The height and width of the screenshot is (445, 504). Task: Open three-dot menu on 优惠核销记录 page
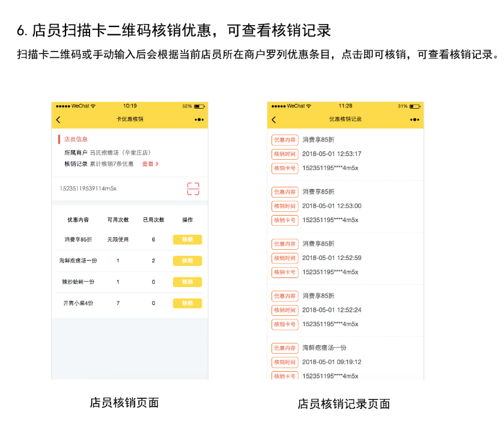pos(414,120)
